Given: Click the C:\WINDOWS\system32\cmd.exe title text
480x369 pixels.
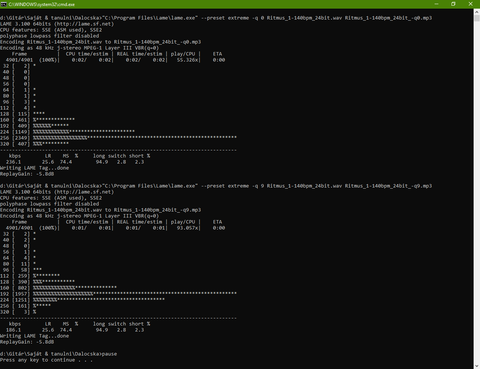Looking at the screenshot, I should 42,4.
